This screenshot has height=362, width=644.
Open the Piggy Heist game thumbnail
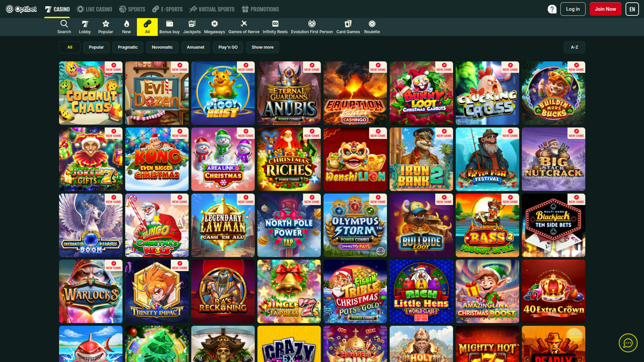[223, 93]
